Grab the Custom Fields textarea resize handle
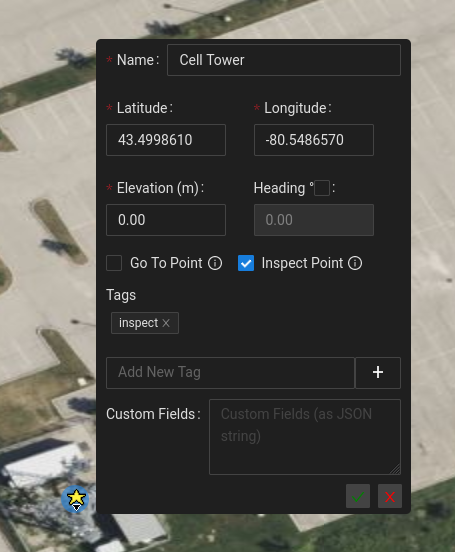Screen dimensions: 455x552 396,470
